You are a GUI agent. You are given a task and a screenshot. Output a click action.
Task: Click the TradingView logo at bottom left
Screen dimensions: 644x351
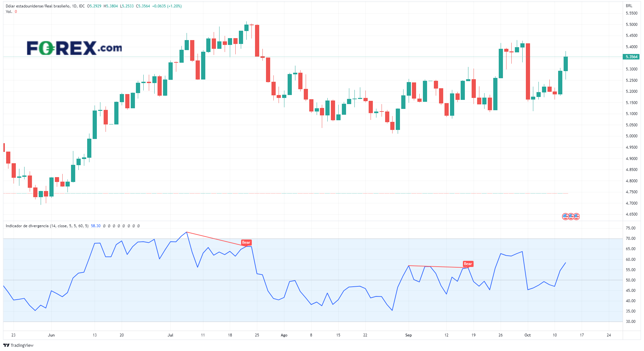[18, 345]
